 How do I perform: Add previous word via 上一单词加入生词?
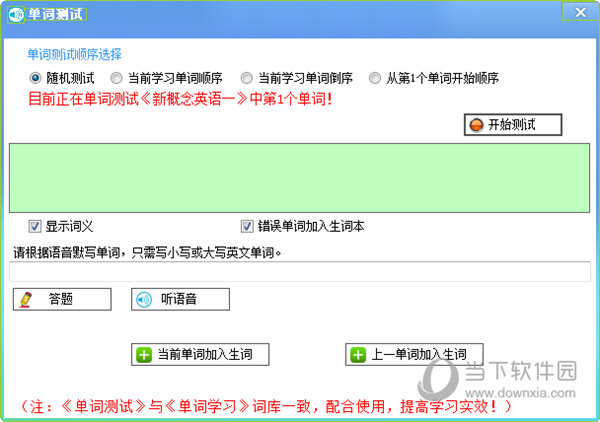click(x=414, y=355)
